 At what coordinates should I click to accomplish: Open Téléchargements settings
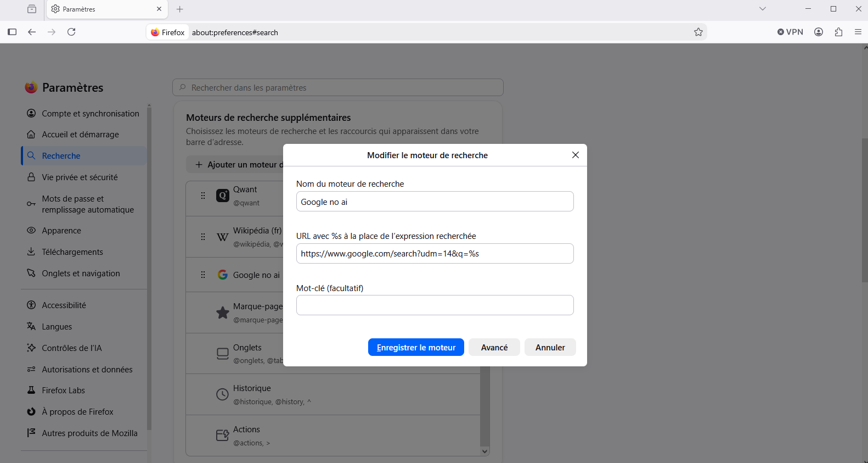point(84,252)
